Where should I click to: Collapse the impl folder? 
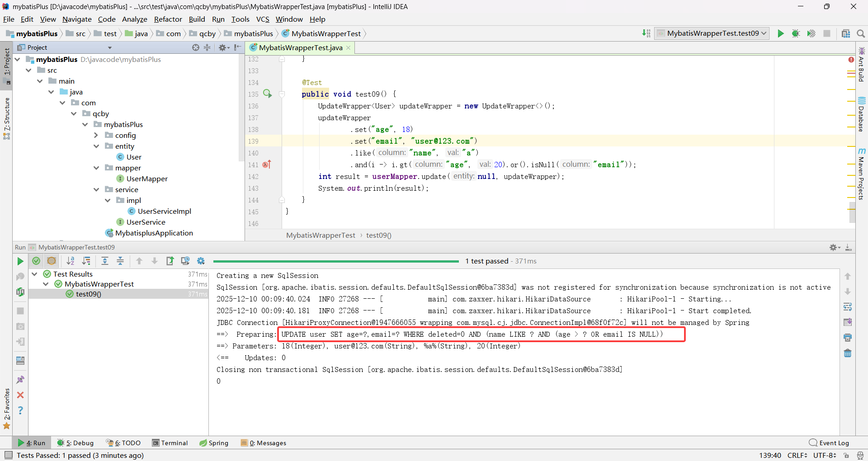[107, 200]
